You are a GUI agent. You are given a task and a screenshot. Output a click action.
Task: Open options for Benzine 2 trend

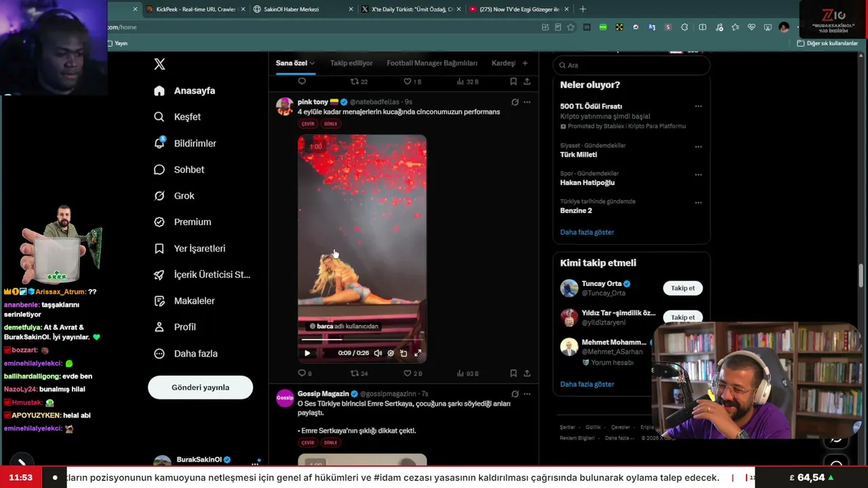(698, 203)
